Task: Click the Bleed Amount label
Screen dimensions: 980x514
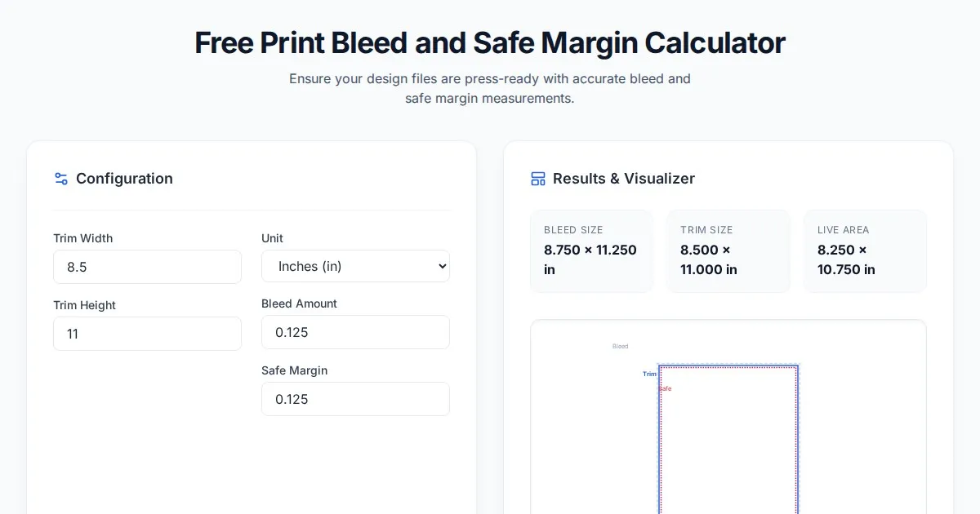Action: tap(299, 304)
